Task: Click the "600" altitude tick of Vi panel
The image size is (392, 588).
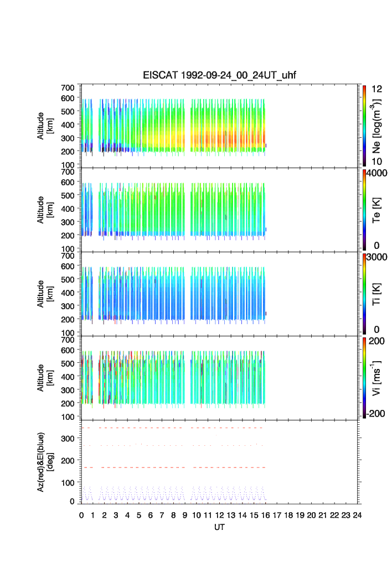Action: click(x=68, y=350)
